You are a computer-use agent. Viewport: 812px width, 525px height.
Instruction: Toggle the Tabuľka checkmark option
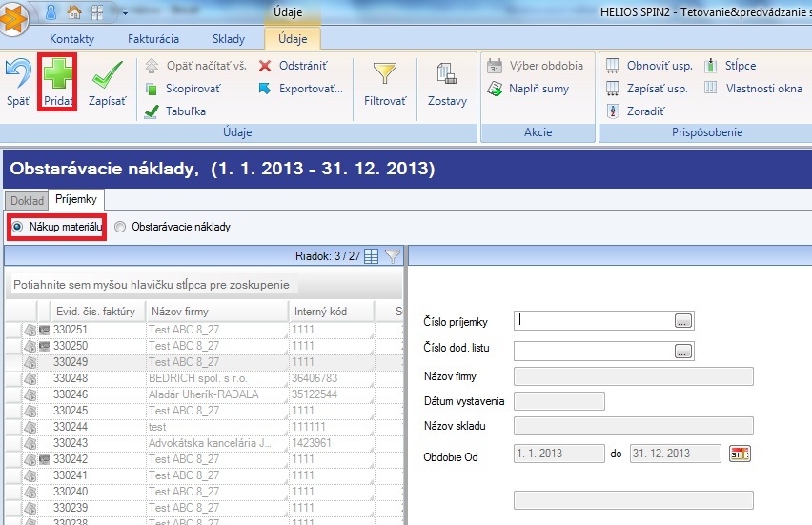click(152, 111)
